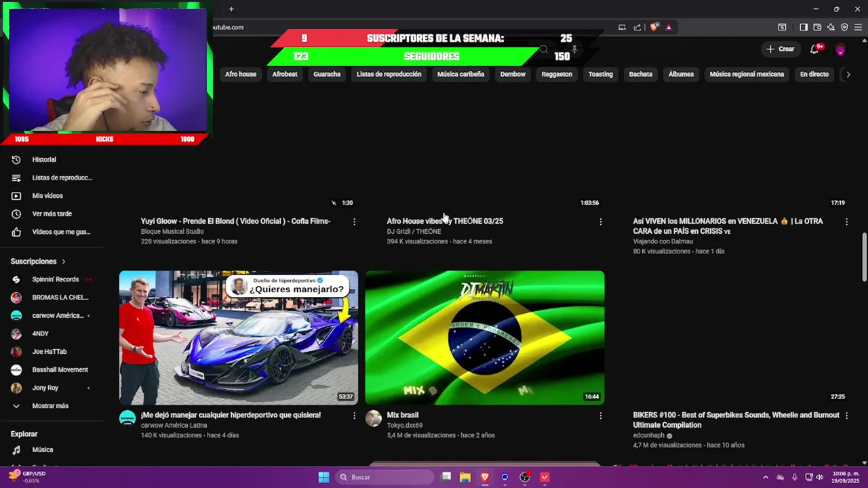Play the blue hypercar video thumbnail
The height and width of the screenshot is (488, 868).
click(x=239, y=338)
